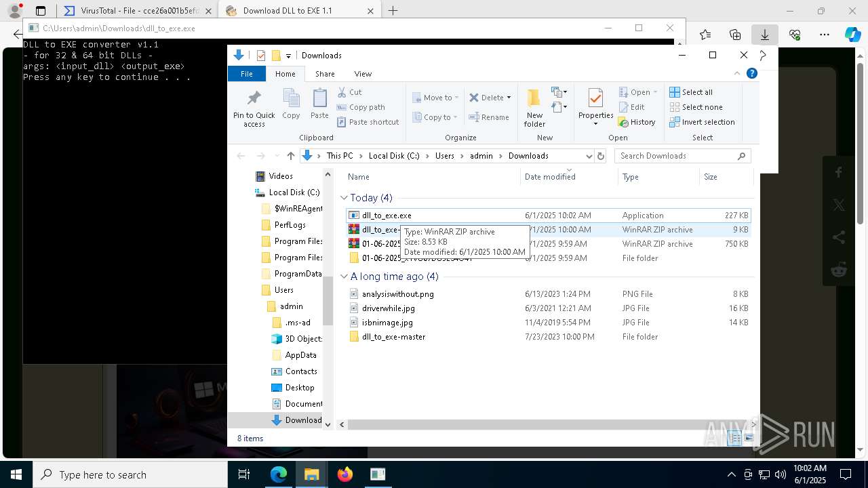Switch to the Share ribbon tab

click(325, 74)
